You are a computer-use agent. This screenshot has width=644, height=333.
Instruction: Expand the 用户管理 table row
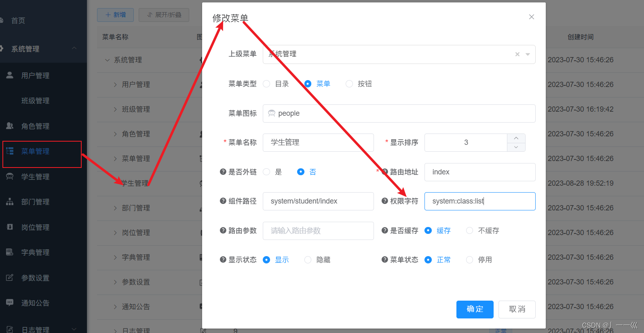coord(115,85)
